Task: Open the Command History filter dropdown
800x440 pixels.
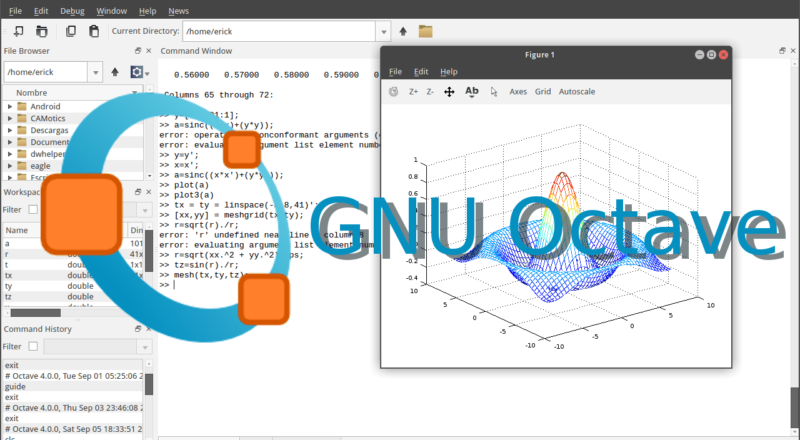Action: pyautogui.click(x=145, y=347)
